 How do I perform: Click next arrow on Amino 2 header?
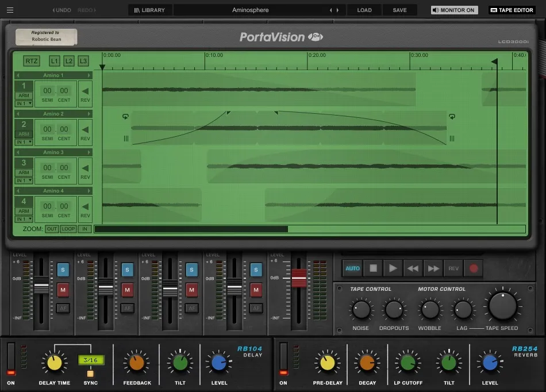[x=89, y=114]
